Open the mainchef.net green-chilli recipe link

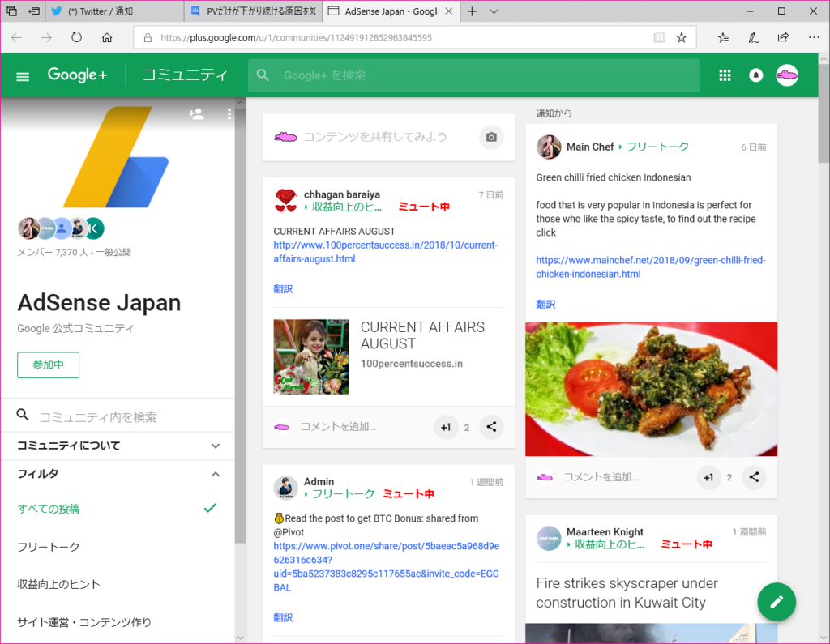tap(651, 267)
